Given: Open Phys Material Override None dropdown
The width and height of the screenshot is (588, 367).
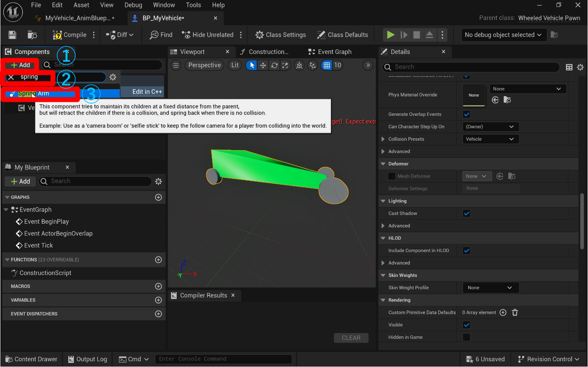Looking at the screenshot, I should coord(528,89).
